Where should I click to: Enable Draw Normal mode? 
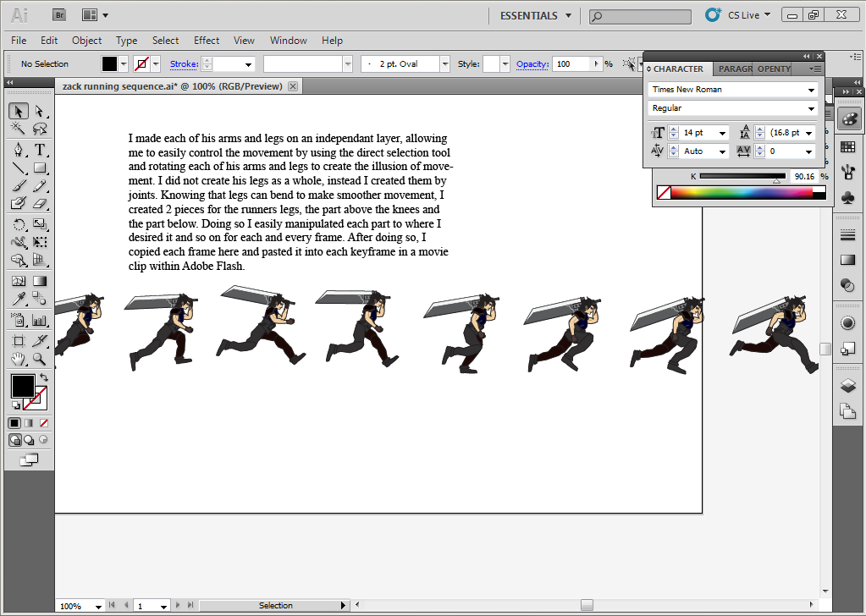tap(15, 440)
